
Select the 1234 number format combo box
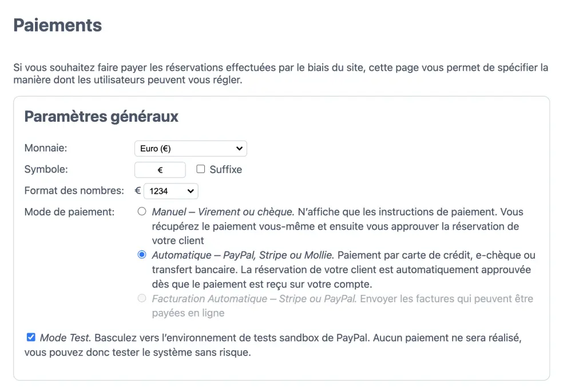pyautogui.click(x=171, y=191)
